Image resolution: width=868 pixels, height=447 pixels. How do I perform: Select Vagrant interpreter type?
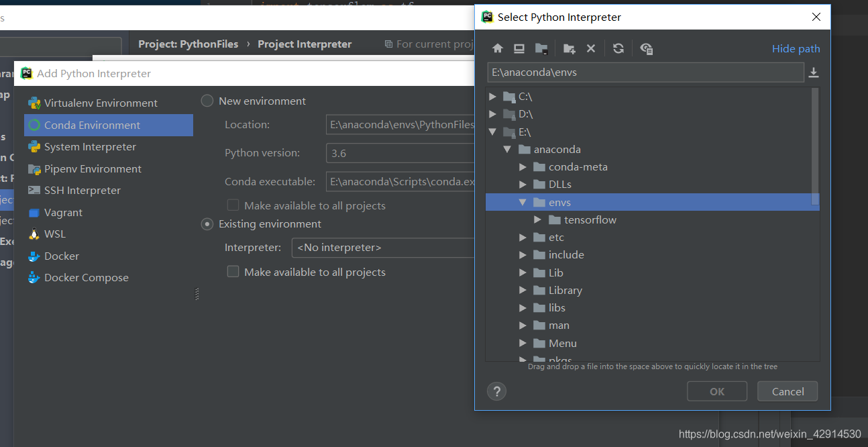pyautogui.click(x=109, y=212)
